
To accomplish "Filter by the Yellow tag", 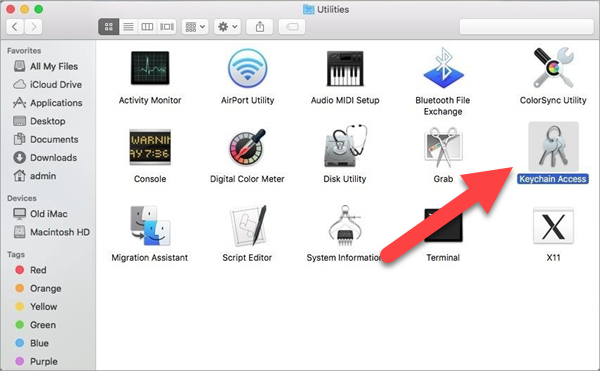I will click(36, 307).
